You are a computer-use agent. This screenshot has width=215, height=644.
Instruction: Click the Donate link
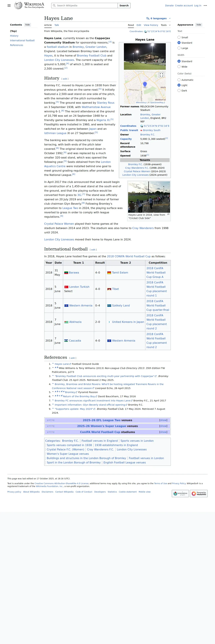(x=169, y=6)
